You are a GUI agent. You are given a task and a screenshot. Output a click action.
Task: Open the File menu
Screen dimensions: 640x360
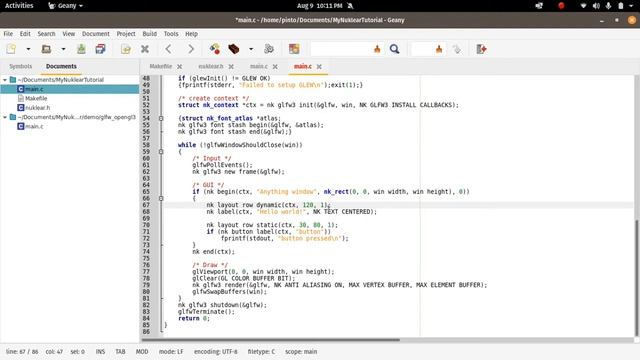pyautogui.click(x=8, y=34)
